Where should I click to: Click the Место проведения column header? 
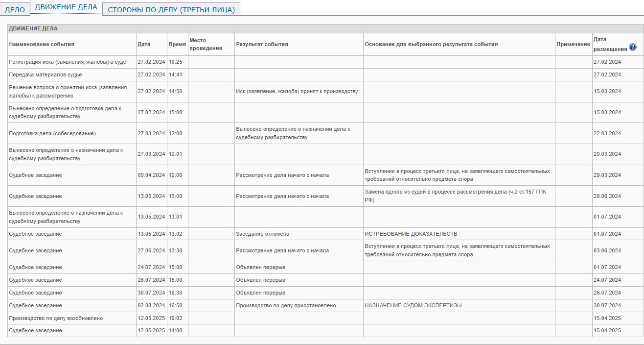[206, 44]
